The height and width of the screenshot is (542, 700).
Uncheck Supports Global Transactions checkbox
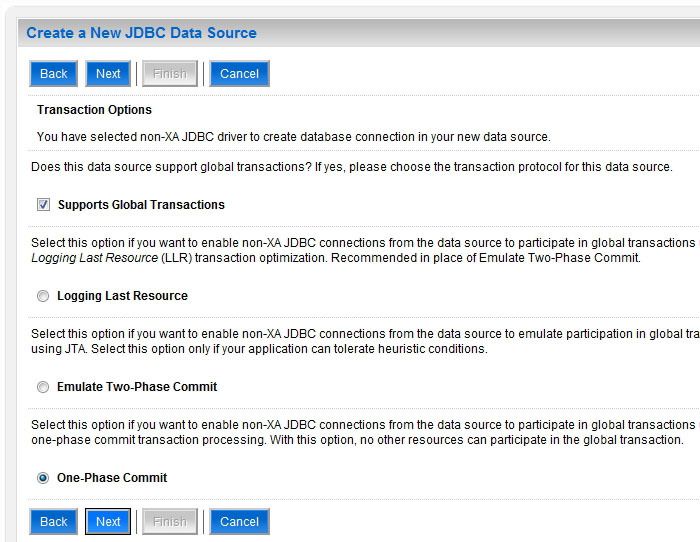coord(43,204)
